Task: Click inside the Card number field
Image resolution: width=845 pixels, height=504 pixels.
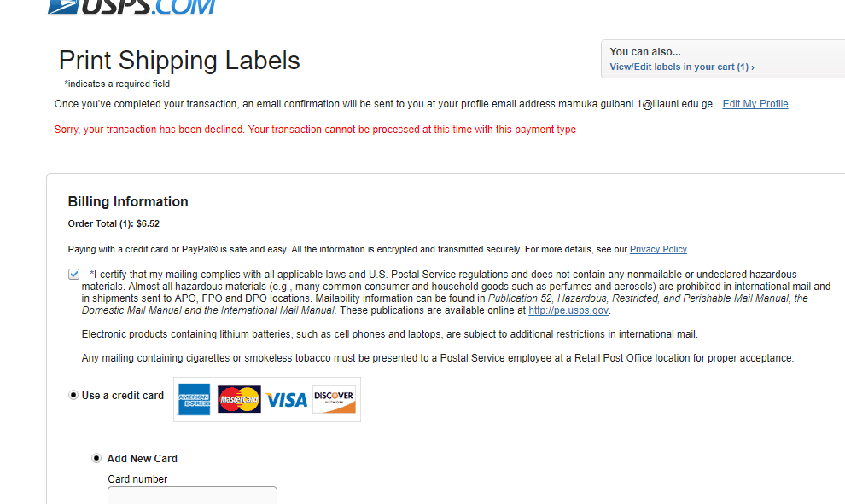Action: [x=191, y=495]
